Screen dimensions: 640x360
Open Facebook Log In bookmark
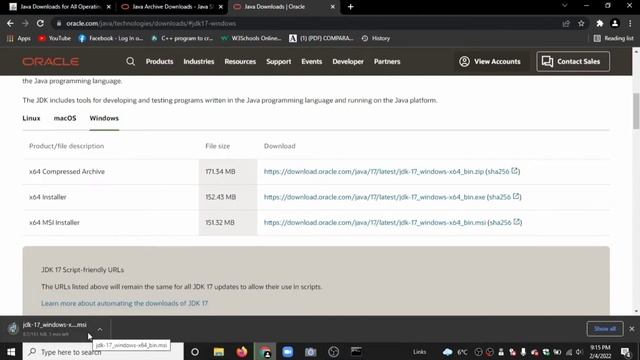[111, 38]
